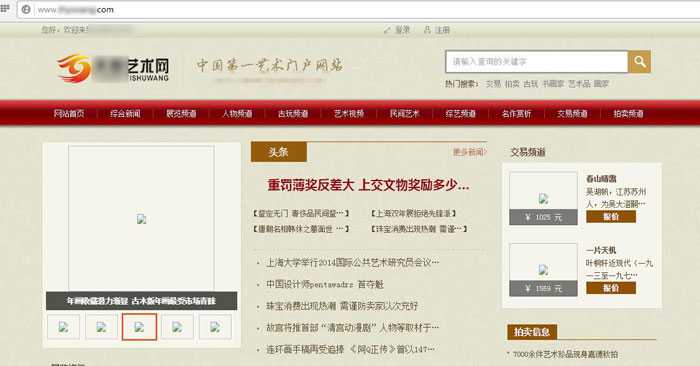Click the 中国第一艺术门户网站 slogan banner

pos(270,66)
